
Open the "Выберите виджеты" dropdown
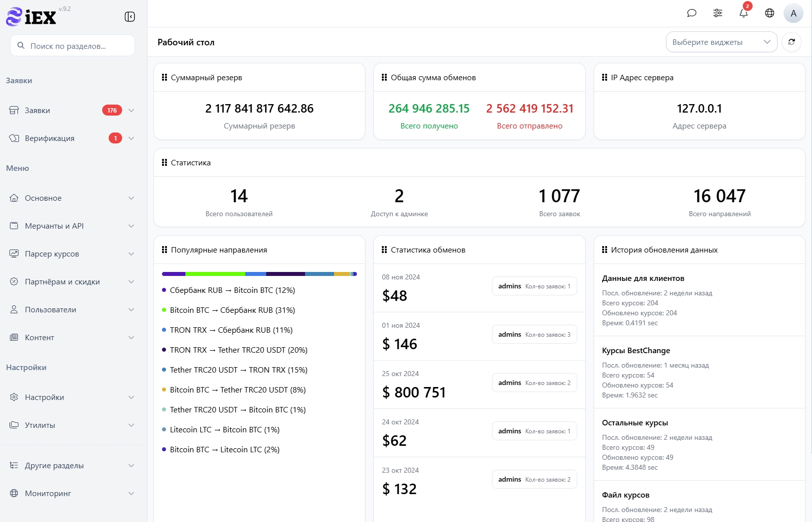pos(721,42)
